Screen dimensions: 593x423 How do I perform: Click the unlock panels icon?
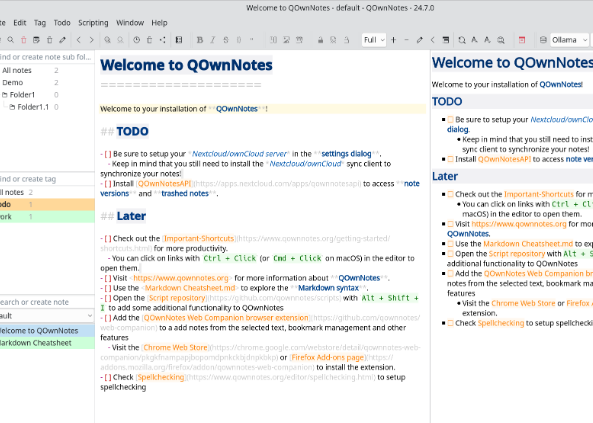[446, 40]
